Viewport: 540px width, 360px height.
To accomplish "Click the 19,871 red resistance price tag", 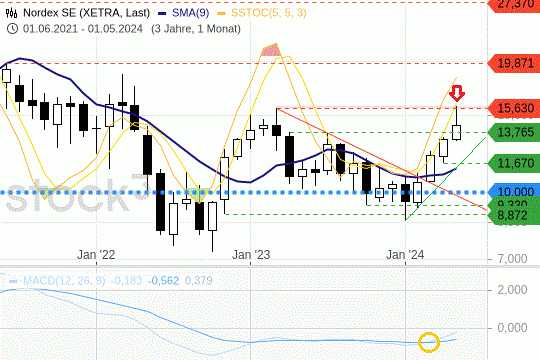I will click(514, 63).
